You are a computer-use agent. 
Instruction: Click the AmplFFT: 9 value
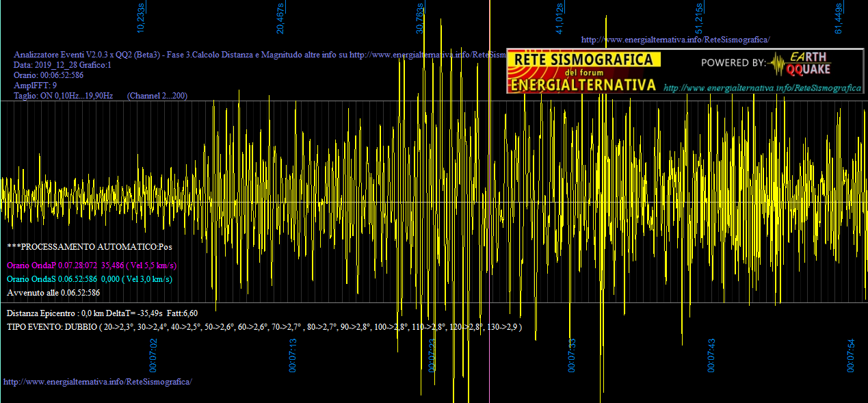pos(36,86)
